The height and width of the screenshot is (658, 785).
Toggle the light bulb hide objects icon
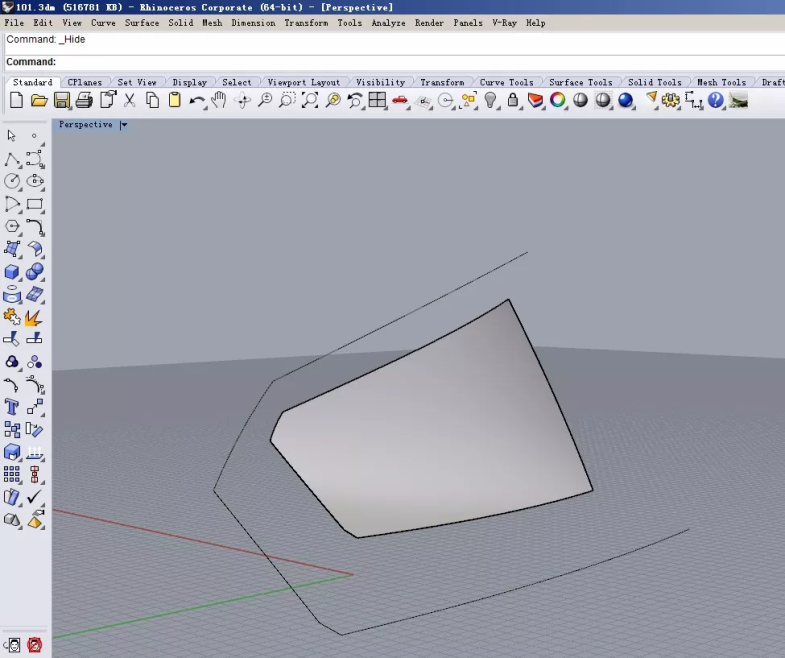coord(490,100)
